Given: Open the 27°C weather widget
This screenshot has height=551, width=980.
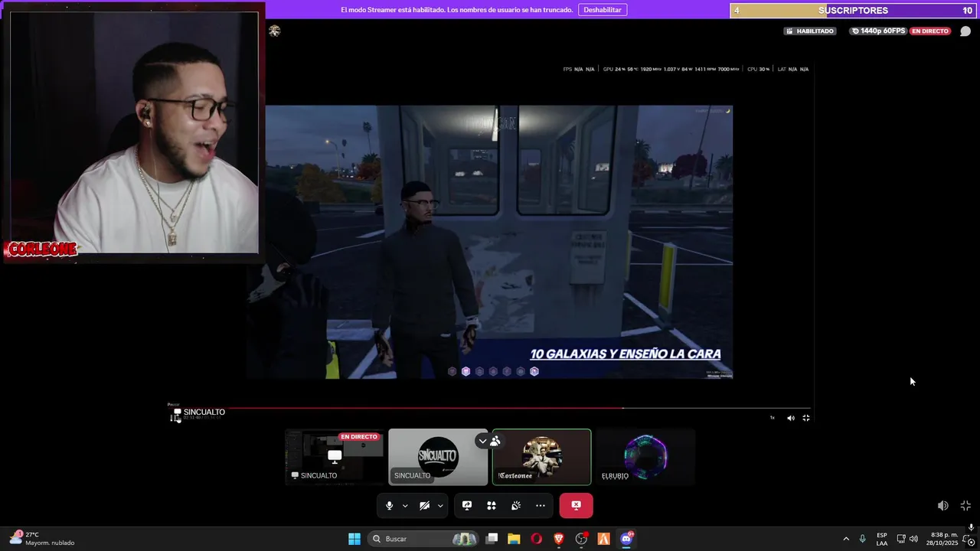Looking at the screenshot, I should coord(42,539).
